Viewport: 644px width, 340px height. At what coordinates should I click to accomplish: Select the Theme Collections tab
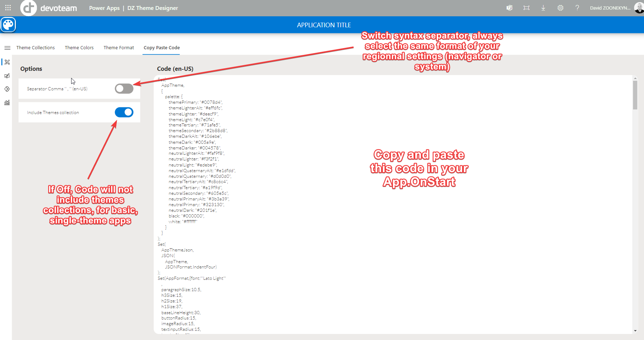(x=35, y=47)
